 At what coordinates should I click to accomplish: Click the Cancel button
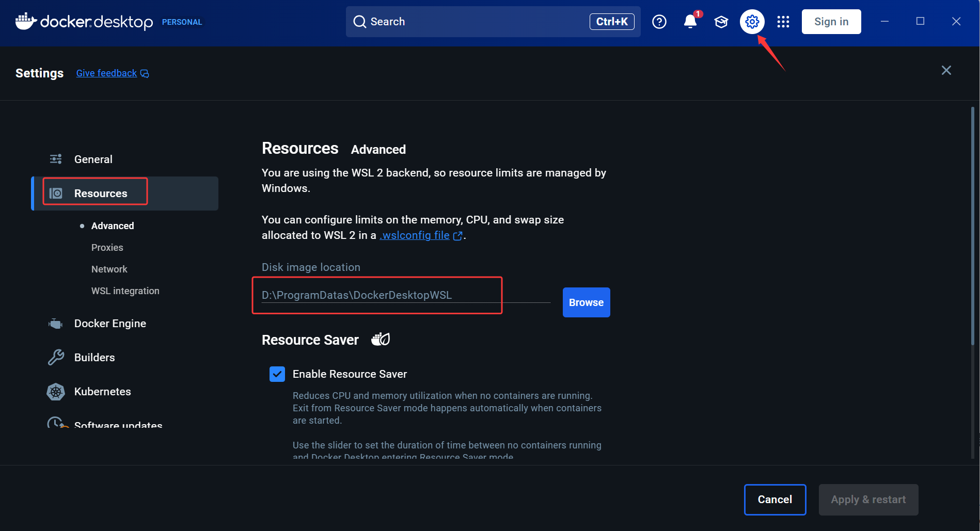[775, 500]
